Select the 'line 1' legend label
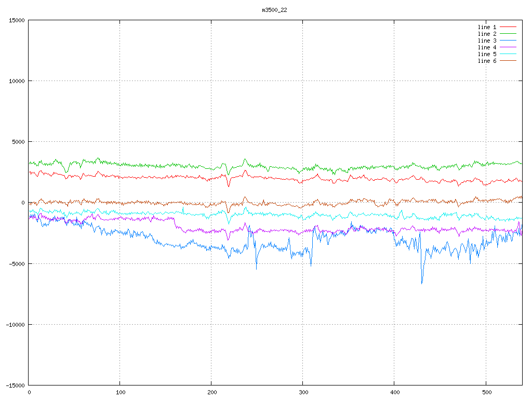Image resolution: width=532 pixels, height=399 pixels. pos(487,27)
